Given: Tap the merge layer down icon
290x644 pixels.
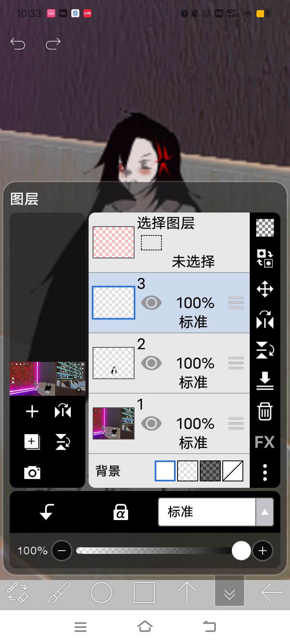Looking at the screenshot, I should tap(265, 381).
